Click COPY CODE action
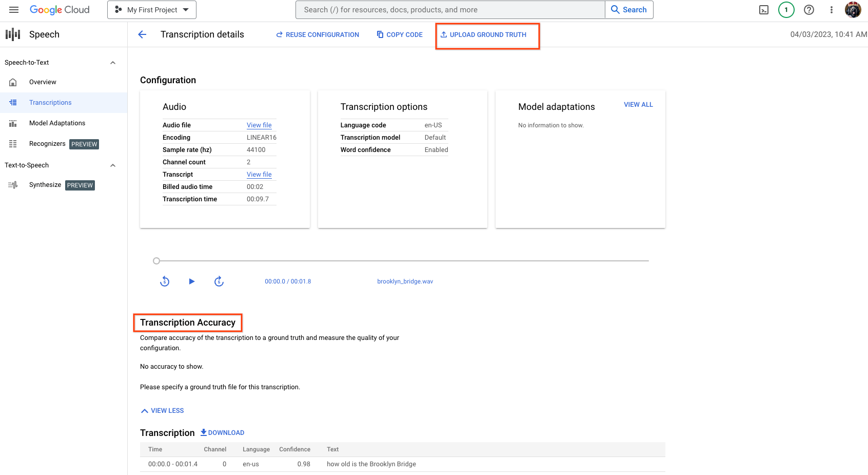The height and width of the screenshot is (475, 868). pyautogui.click(x=400, y=34)
